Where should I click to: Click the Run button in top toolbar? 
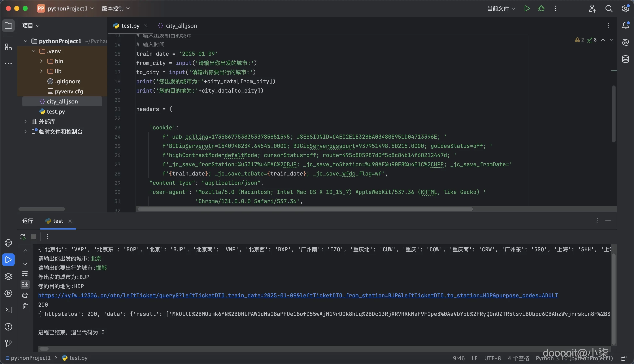pos(527,9)
